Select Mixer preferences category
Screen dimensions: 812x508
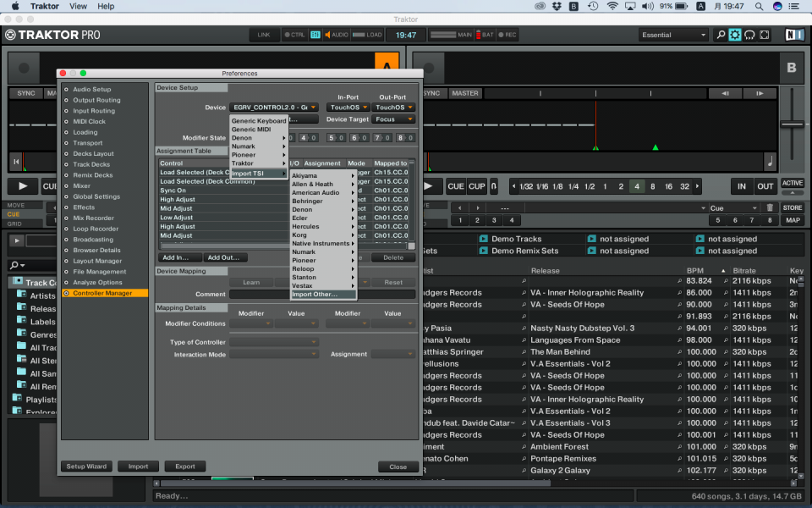81,185
